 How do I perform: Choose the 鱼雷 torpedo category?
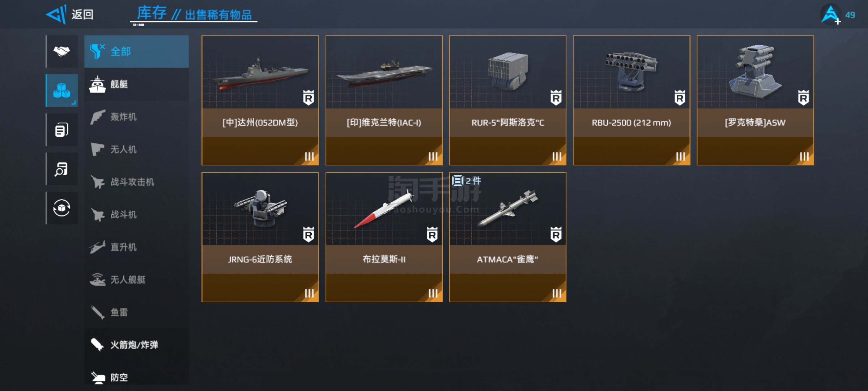click(136, 312)
